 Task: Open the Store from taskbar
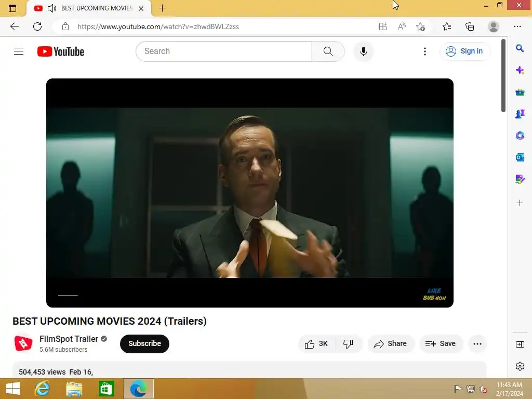[106, 389]
